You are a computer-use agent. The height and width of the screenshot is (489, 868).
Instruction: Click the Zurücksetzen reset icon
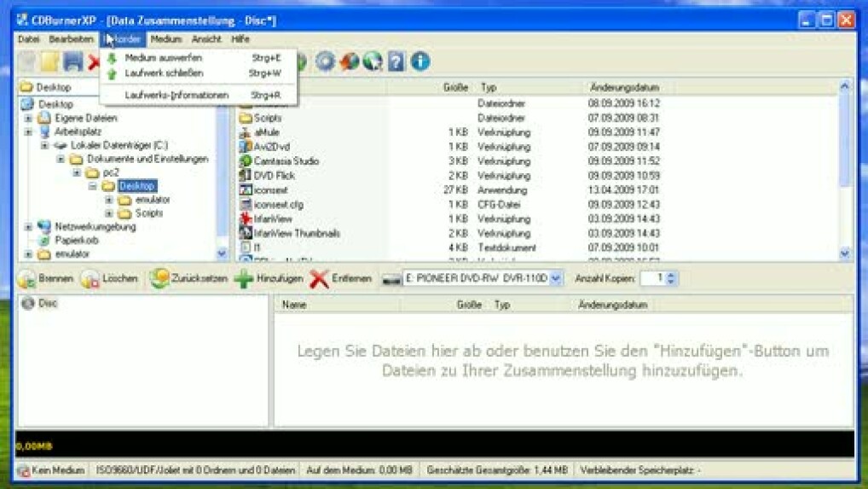tap(159, 279)
